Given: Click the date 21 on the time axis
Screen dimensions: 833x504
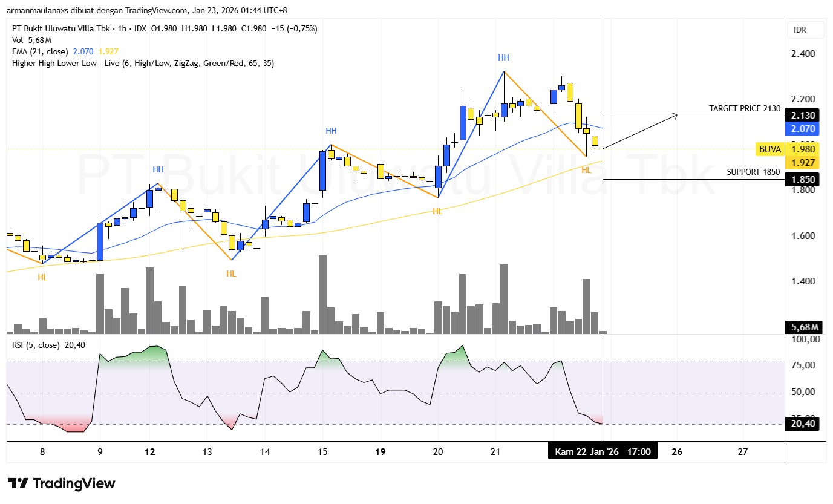Looking at the screenshot, I should coord(495,451).
